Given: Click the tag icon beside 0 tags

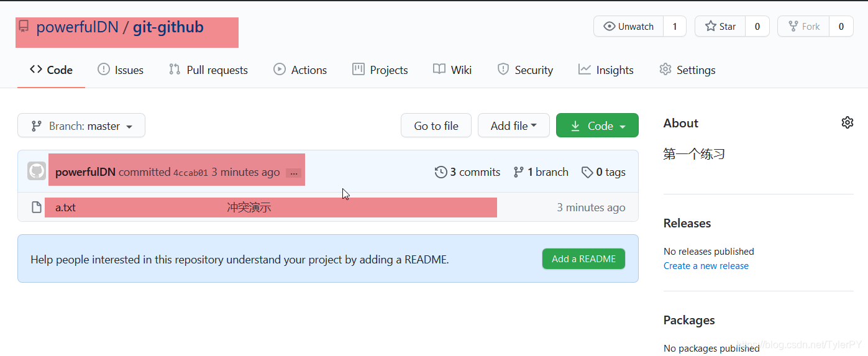Looking at the screenshot, I should [x=587, y=172].
